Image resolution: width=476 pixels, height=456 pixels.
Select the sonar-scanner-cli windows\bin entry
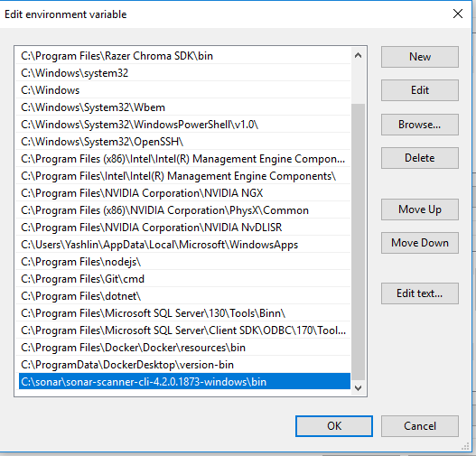184,382
